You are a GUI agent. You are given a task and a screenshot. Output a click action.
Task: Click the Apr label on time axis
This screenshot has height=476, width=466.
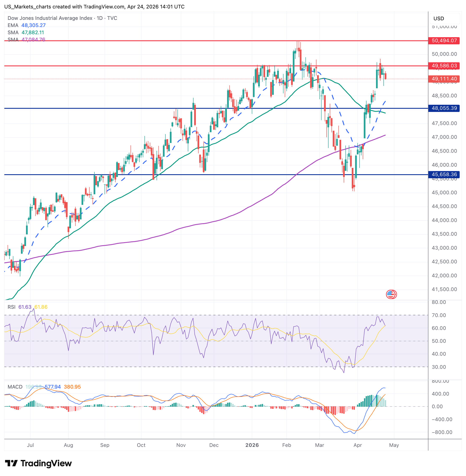click(x=357, y=445)
